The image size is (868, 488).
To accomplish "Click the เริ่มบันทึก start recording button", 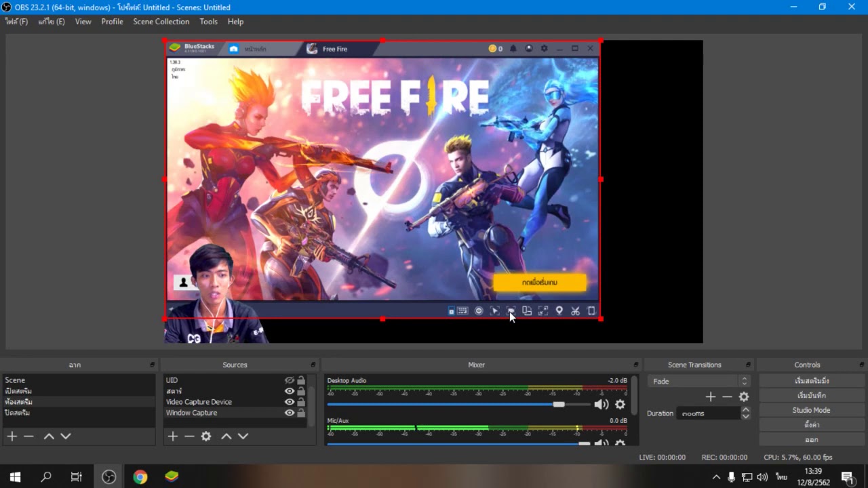I will click(x=812, y=395).
